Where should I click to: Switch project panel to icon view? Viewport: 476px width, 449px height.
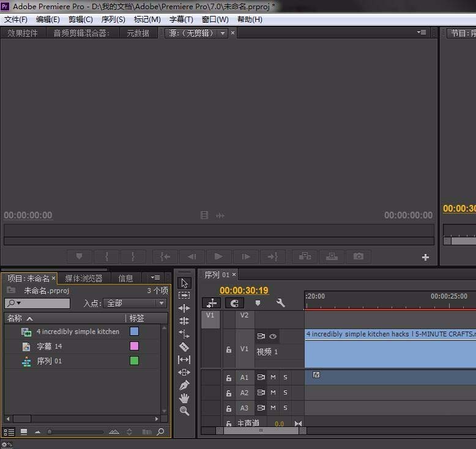24,432
